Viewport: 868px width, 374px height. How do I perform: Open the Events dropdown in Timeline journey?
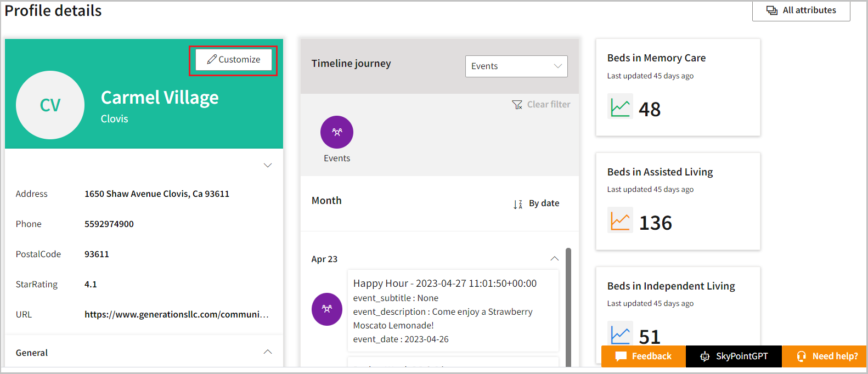516,66
